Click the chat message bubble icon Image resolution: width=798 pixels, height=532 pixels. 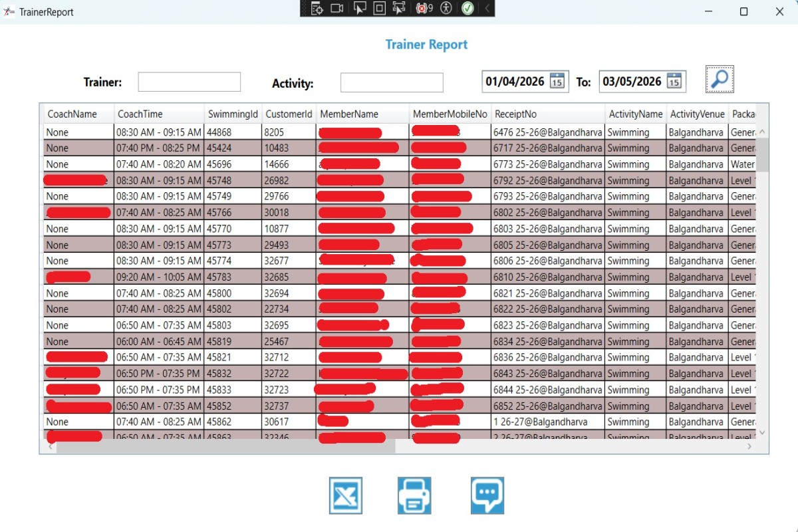click(x=487, y=495)
